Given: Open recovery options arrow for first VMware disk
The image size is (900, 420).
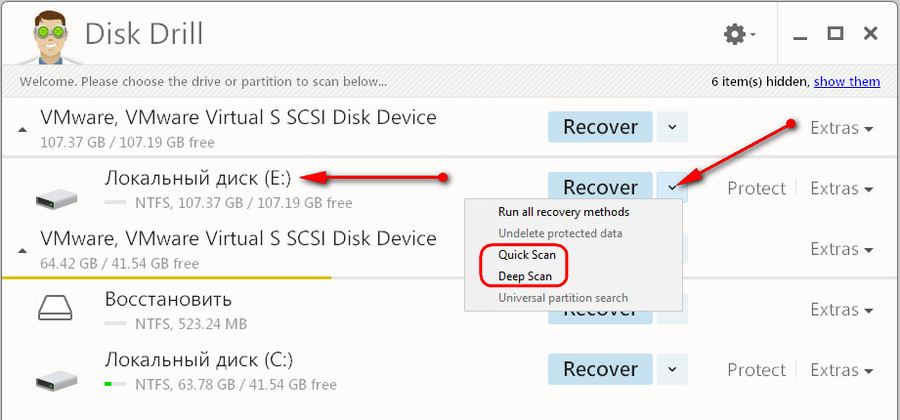Looking at the screenshot, I should [x=672, y=127].
